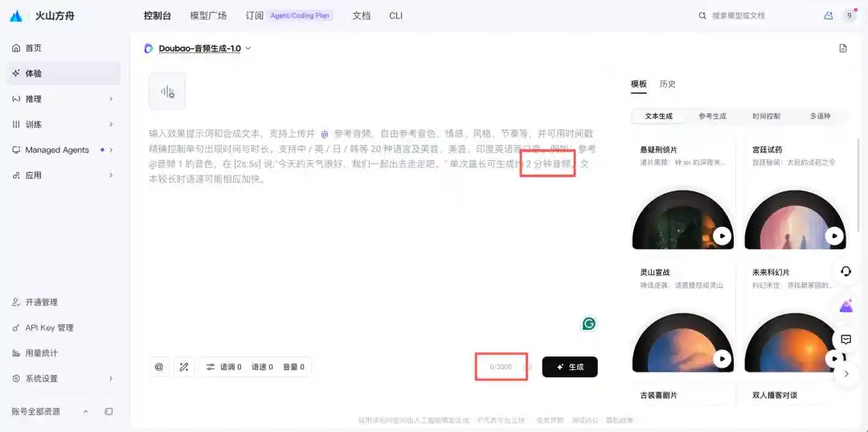
Task: Expand the 系统设置 sidebar submenu chevron
Action: click(111, 379)
